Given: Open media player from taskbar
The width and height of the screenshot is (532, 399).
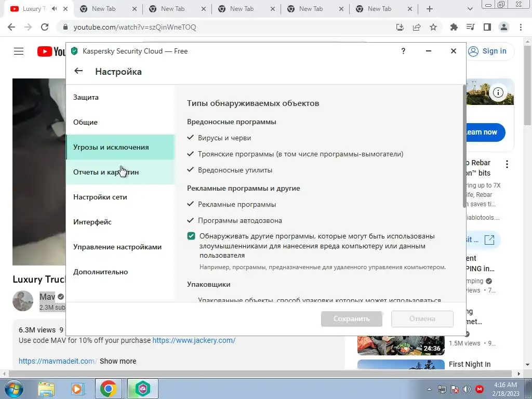Looking at the screenshot, I should 77,389.
